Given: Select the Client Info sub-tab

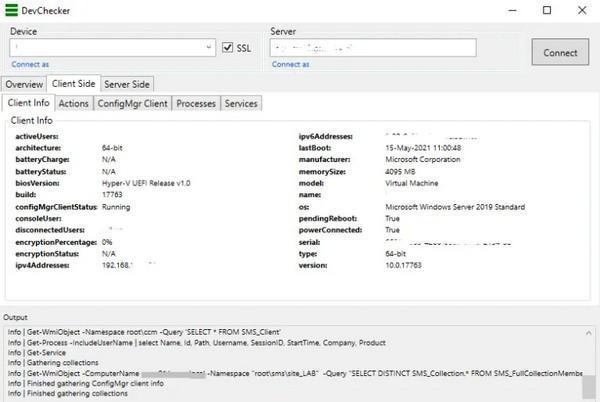Looking at the screenshot, I should pyautogui.click(x=29, y=103).
